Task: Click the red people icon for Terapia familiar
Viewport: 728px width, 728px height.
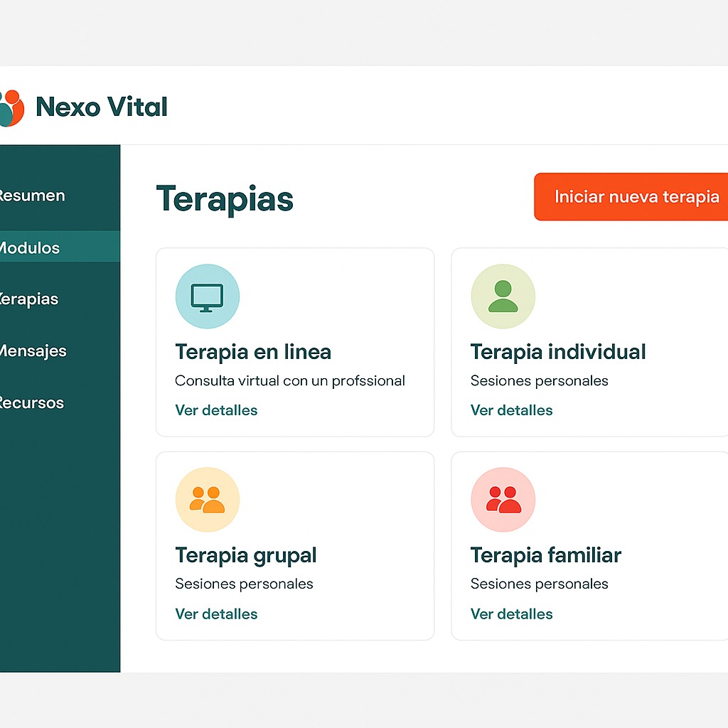Action: (x=503, y=500)
